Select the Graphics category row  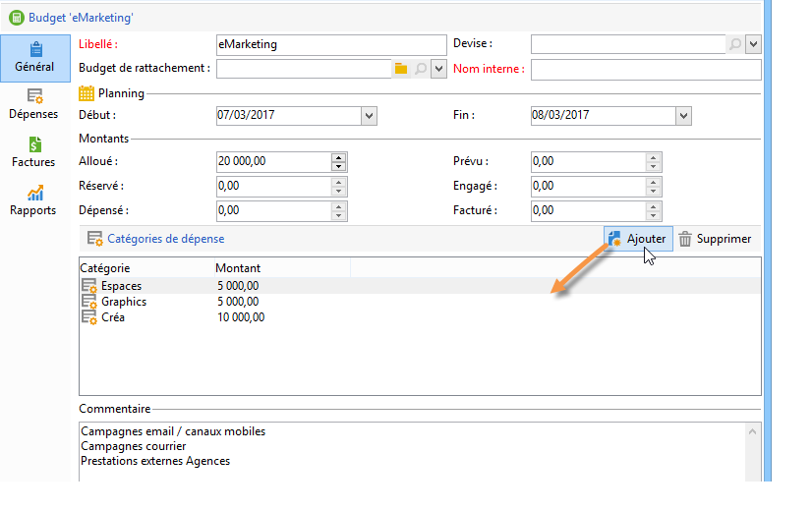[x=420, y=302]
